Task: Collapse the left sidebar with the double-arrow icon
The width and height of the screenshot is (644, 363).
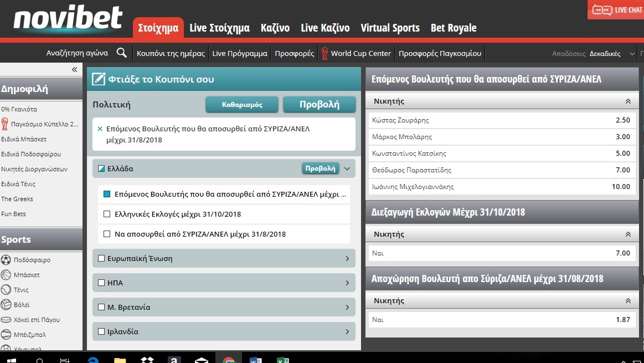Action: tap(74, 69)
